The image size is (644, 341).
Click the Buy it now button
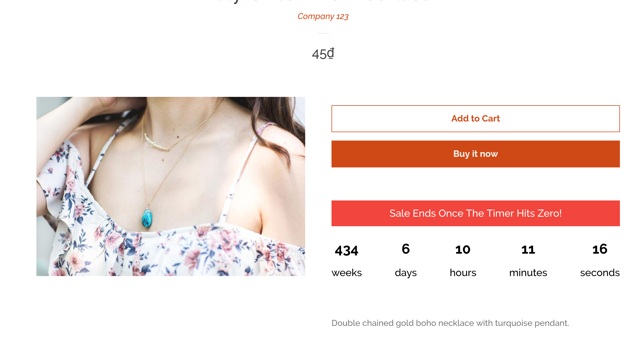[475, 154]
